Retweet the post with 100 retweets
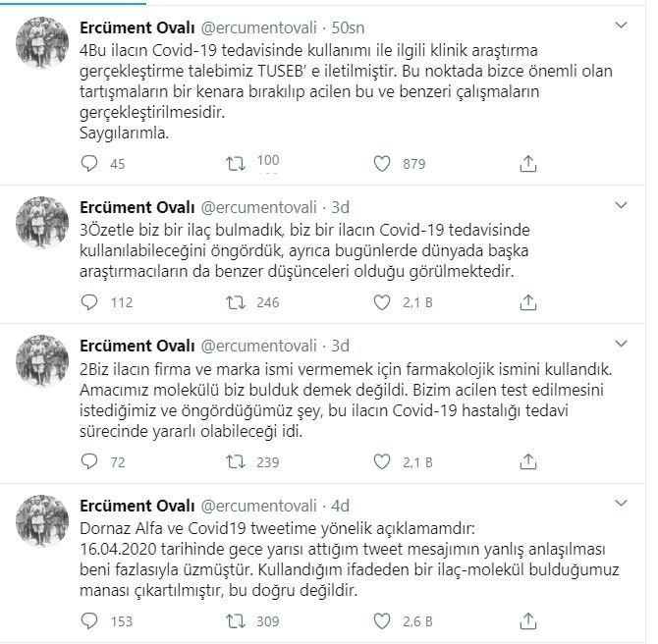This screenshot has width=658, height=644. tap(236, 164)
